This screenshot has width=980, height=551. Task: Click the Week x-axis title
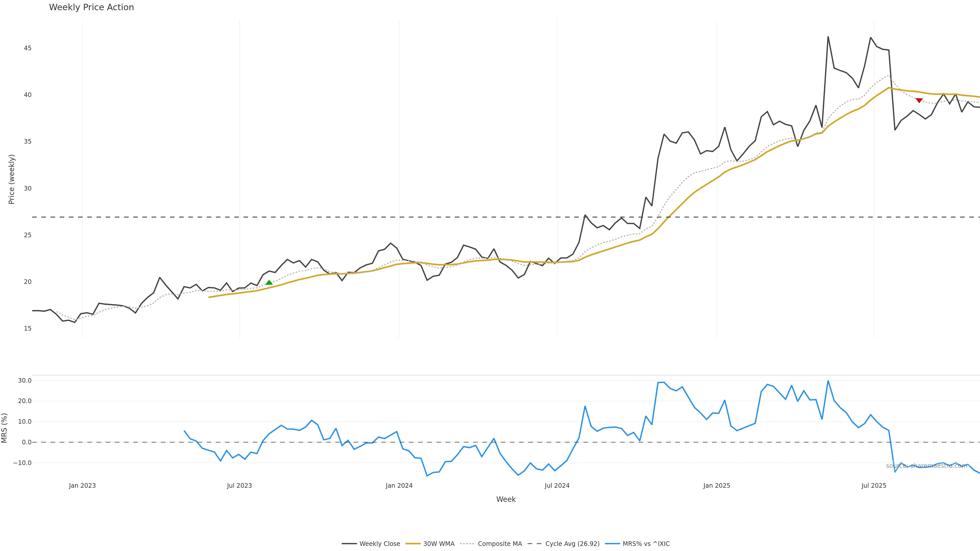pyautogui.click(x=506, y=499)
